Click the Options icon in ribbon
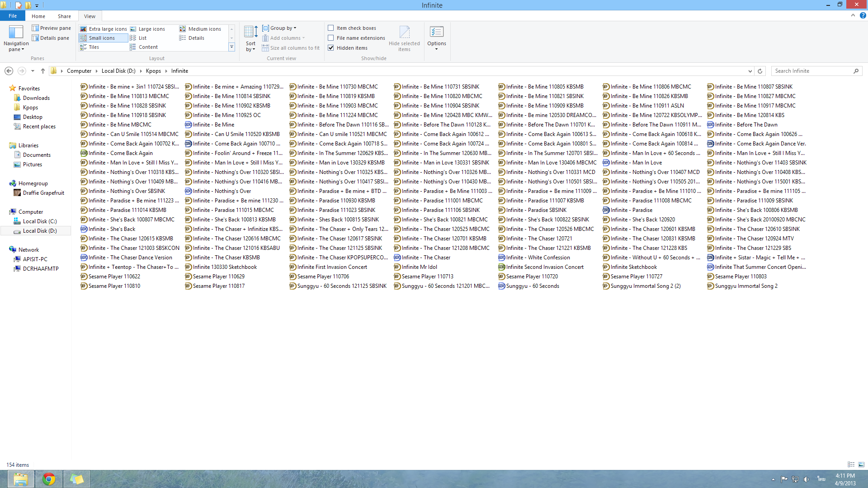This screenshot has width=868, height=488. click(436, 33)
